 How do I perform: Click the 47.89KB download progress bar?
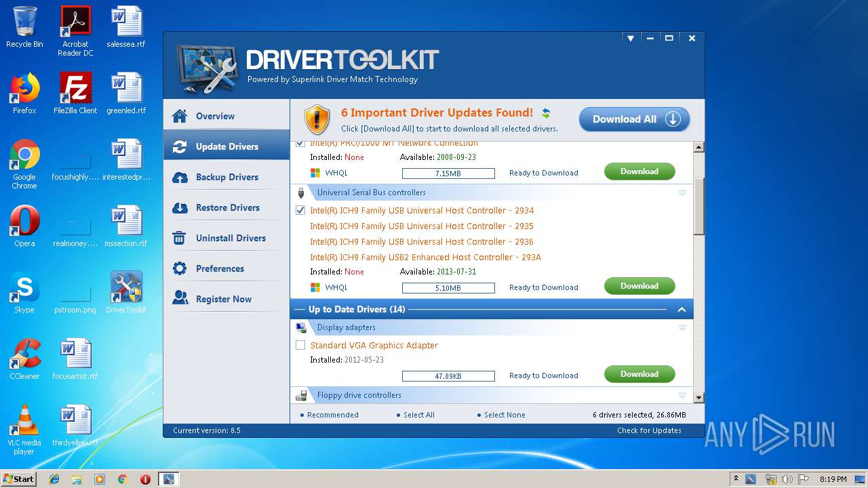(x=448, y=376)
